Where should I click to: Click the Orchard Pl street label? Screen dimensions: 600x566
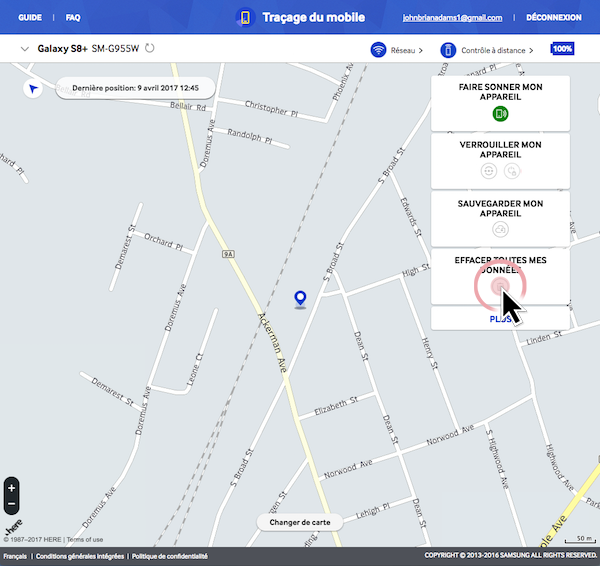(x=163, y=242)
